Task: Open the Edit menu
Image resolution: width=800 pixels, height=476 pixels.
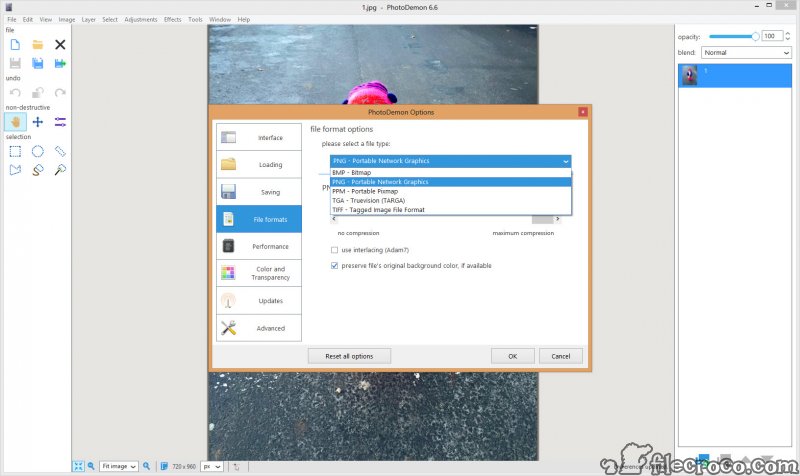Action: [x=28, y=19]
